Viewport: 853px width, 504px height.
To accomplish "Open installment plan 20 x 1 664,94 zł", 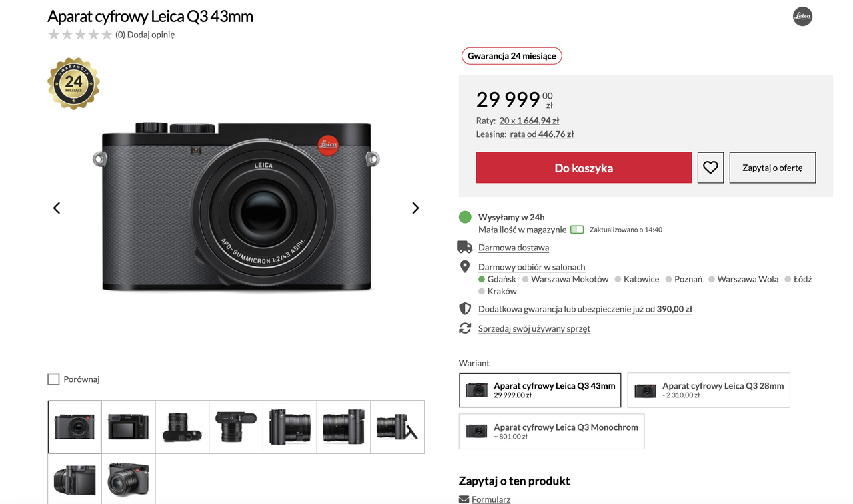I will pyautogui.click(x=529, y=121).
